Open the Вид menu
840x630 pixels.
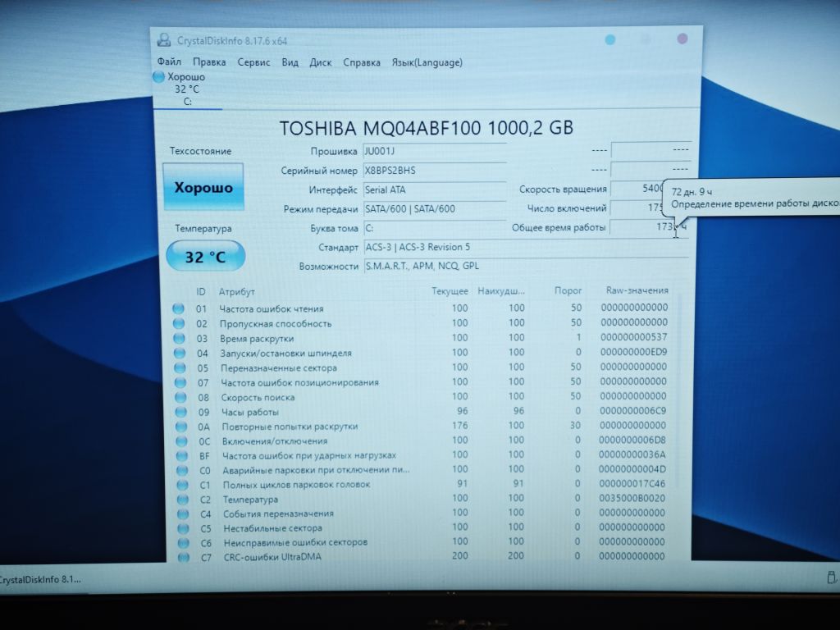click(290, 62)
